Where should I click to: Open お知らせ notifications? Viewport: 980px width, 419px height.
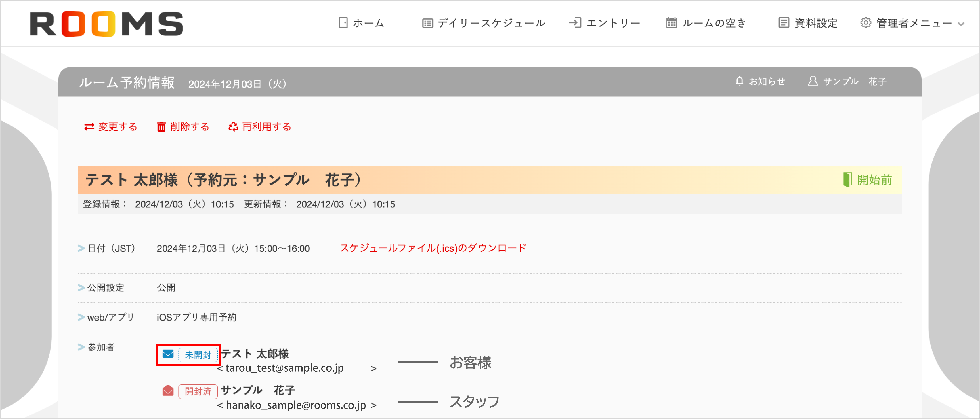coord(767,81)
